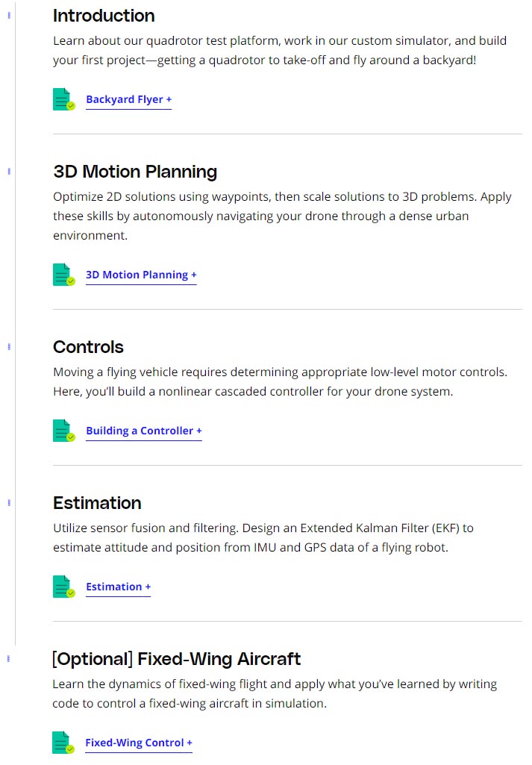Screen dimensions: 532x765
Task: Expand the 3D Motion Planning + project link
Action: pos(142,275)
